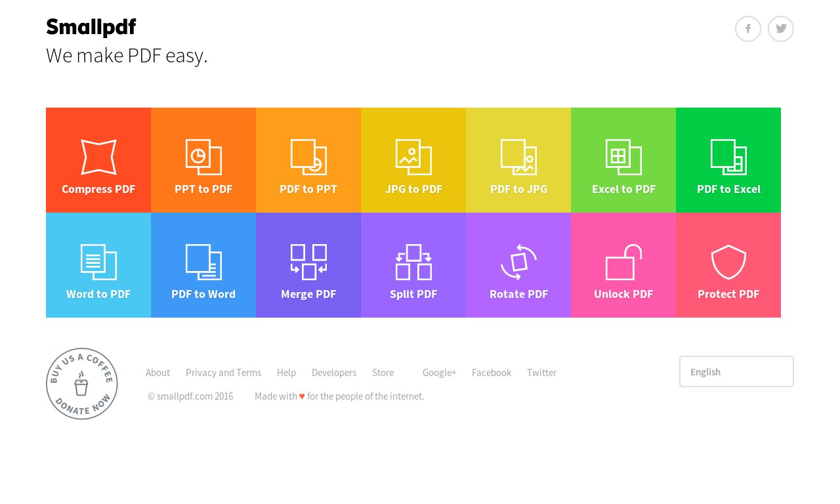Select the PPT to PDF converter icon
840x504 pixels.
click(x=203, y=157)
